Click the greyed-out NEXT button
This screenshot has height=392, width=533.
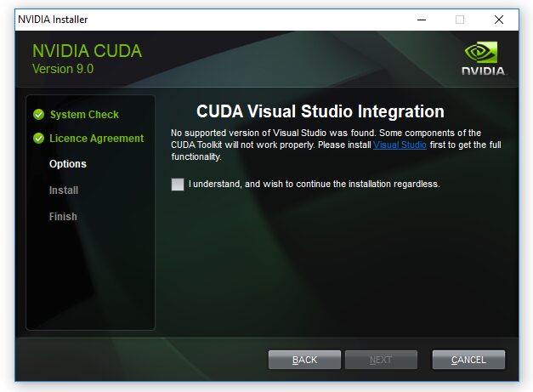pos(381,360)
